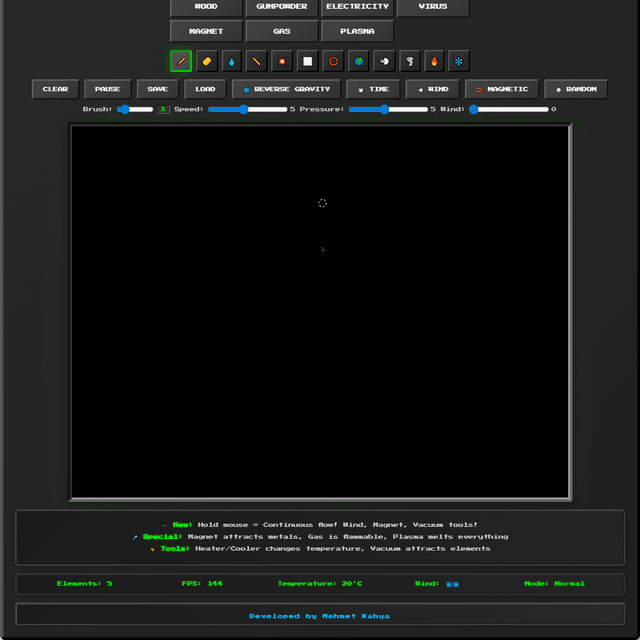The image size is (640, 640).
Task: Select the Plasma element
Action: click(357, 31)
